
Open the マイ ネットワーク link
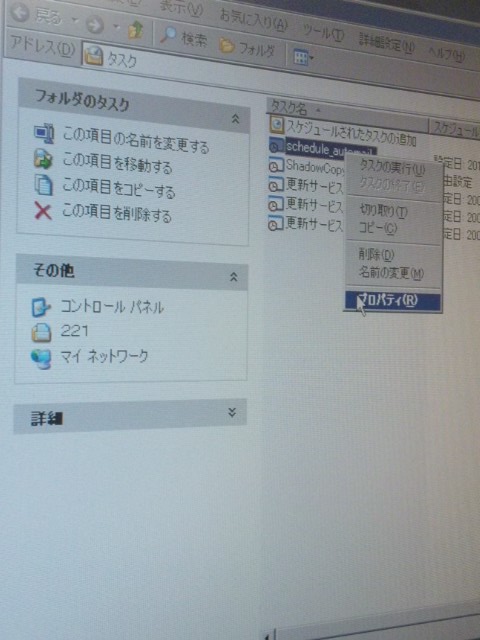[x=90, y=358]
